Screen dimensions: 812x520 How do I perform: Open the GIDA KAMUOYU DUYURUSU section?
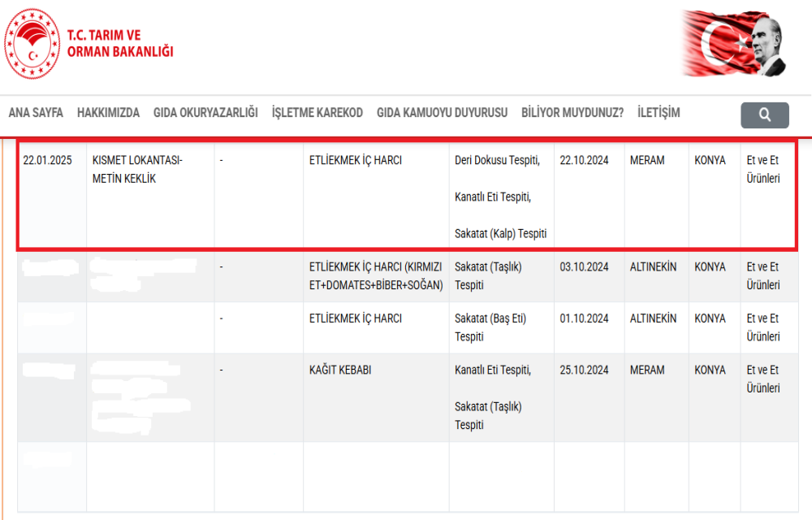pos(442,113)
